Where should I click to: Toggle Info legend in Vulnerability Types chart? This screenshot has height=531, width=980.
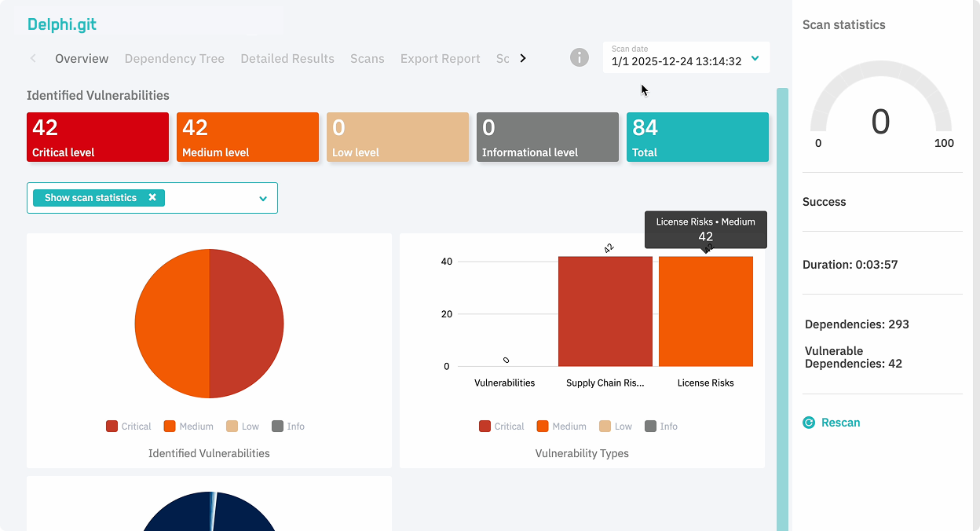tap(660, 427)
